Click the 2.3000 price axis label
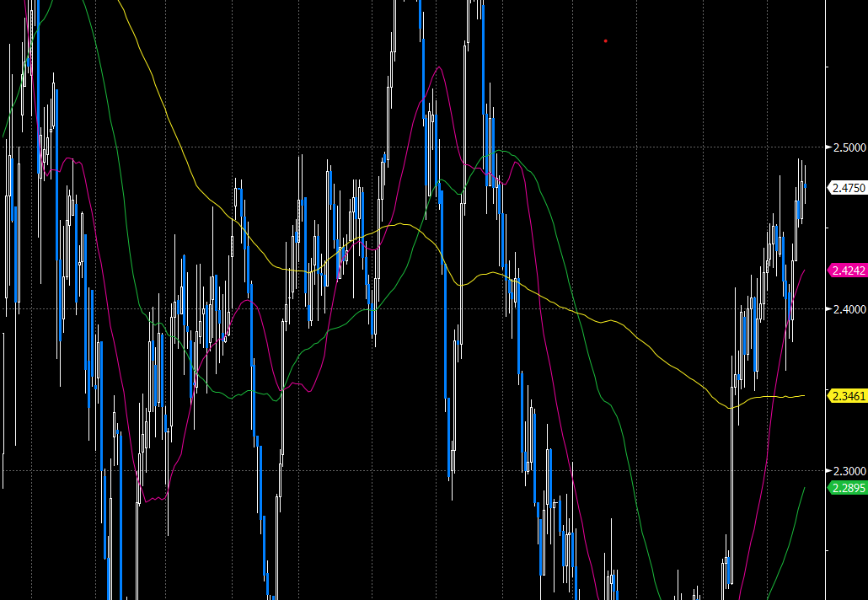868x600 pixels. 849,471
